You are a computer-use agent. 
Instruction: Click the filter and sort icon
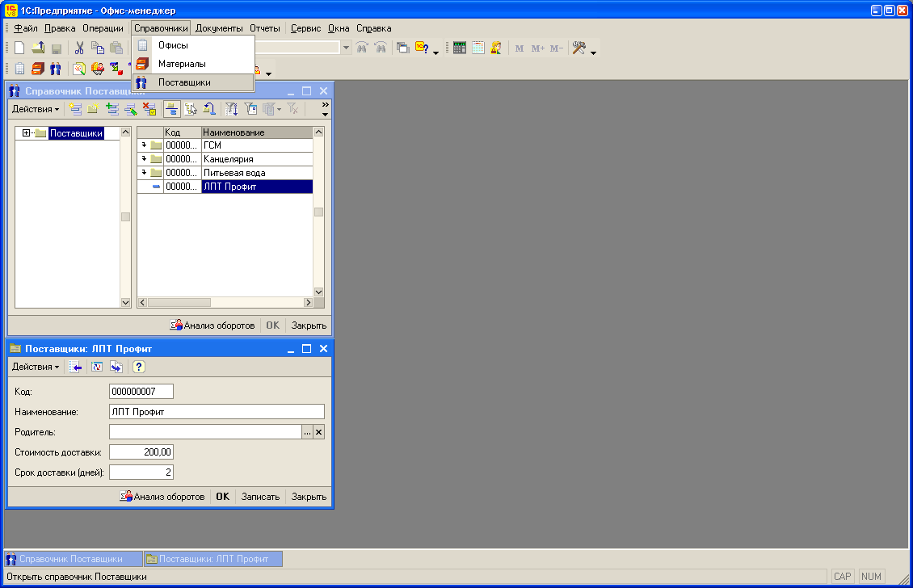[231, 109]
